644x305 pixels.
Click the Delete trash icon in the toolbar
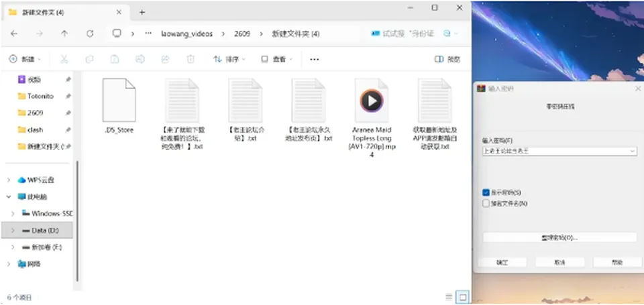(191, 59)
